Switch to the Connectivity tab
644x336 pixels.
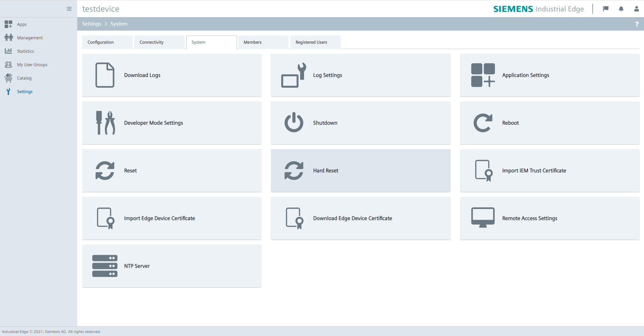coord(159,42)
